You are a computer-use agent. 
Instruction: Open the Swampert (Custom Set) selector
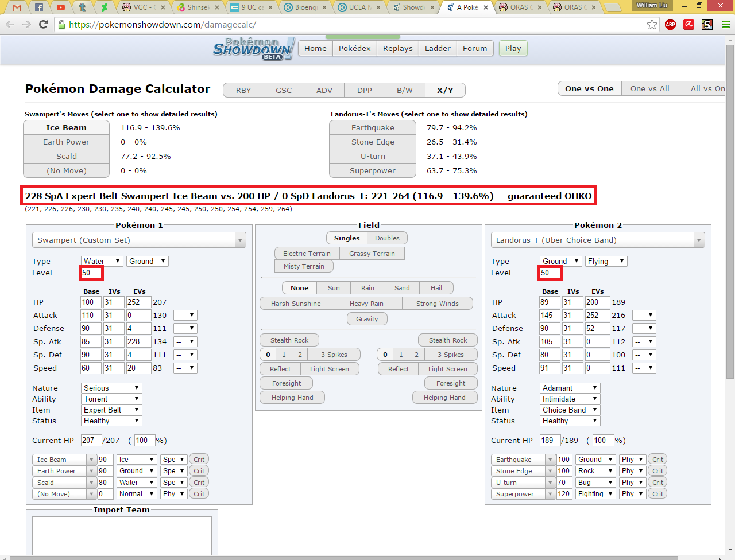pos(140,240)
